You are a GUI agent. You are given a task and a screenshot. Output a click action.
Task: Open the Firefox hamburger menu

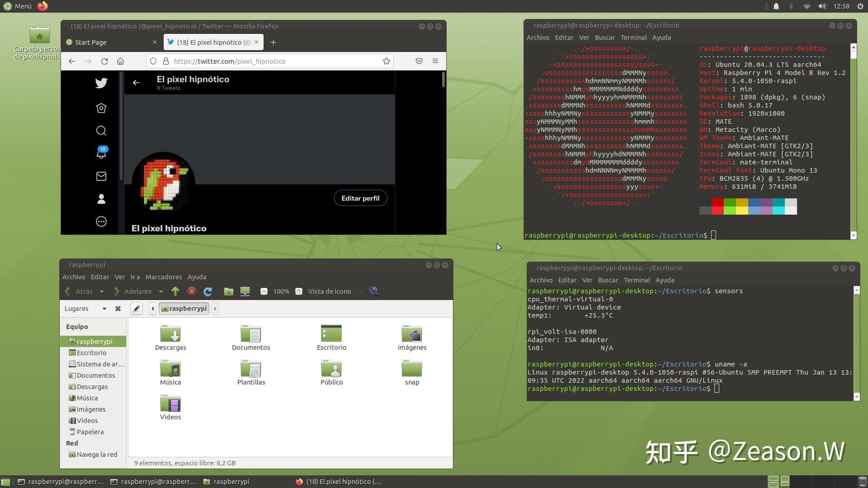coord(435,61)
